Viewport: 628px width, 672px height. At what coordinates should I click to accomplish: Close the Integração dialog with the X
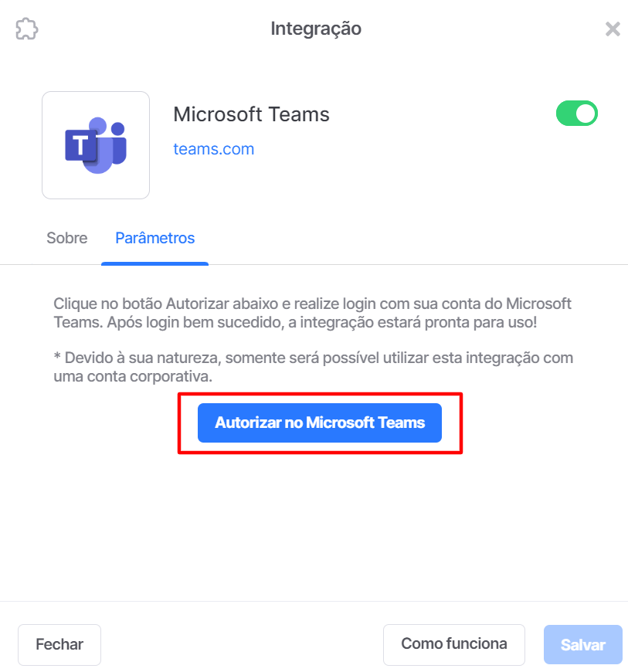tap(613, 29)
